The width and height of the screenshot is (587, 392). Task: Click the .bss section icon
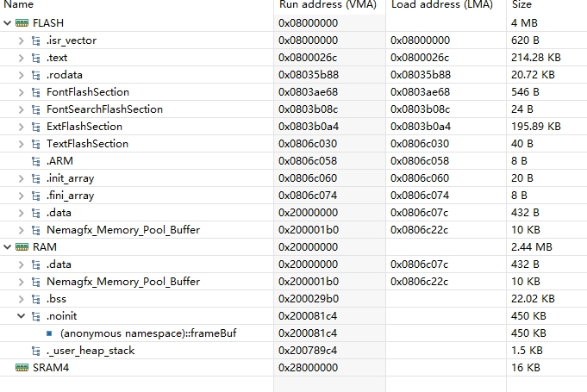36,299
